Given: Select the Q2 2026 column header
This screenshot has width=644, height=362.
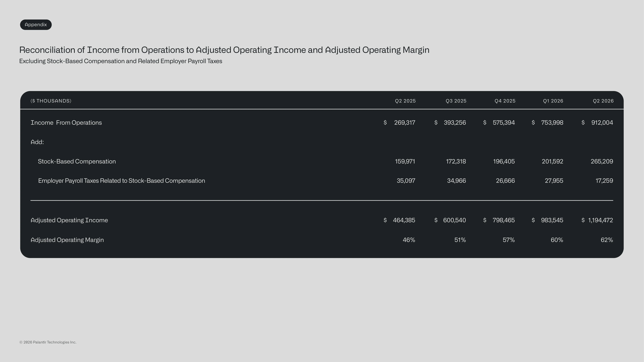Looking at the screenshot, I should tap(603, 101).
